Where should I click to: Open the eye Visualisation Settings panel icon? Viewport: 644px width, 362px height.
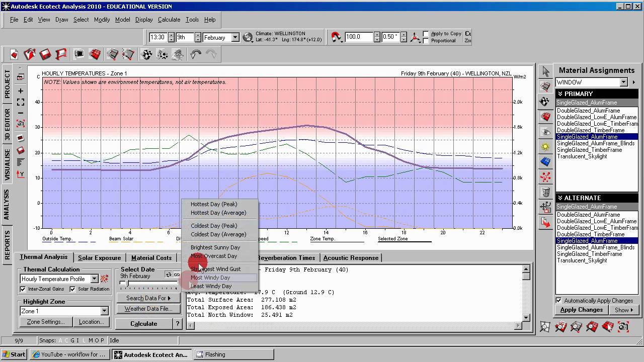click(545, 132)
